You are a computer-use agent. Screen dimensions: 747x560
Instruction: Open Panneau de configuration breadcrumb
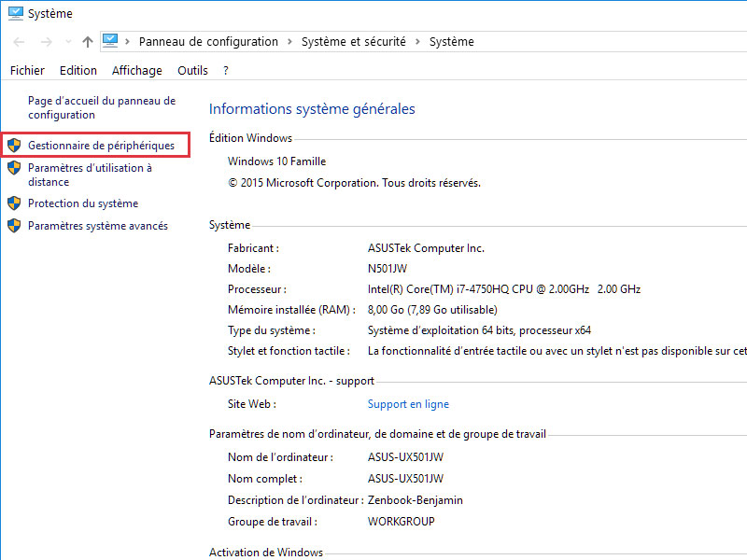pyautogui.click(x=208, y=41)
